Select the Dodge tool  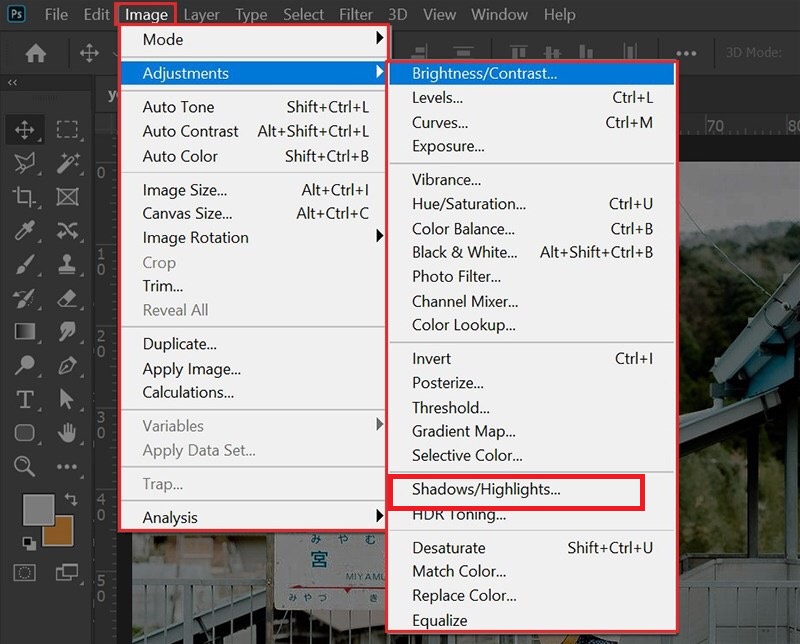pos(24,365)
